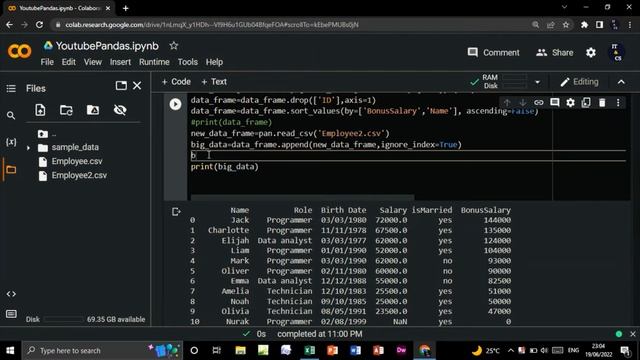Upload file to session storage

tap(40, 110)
